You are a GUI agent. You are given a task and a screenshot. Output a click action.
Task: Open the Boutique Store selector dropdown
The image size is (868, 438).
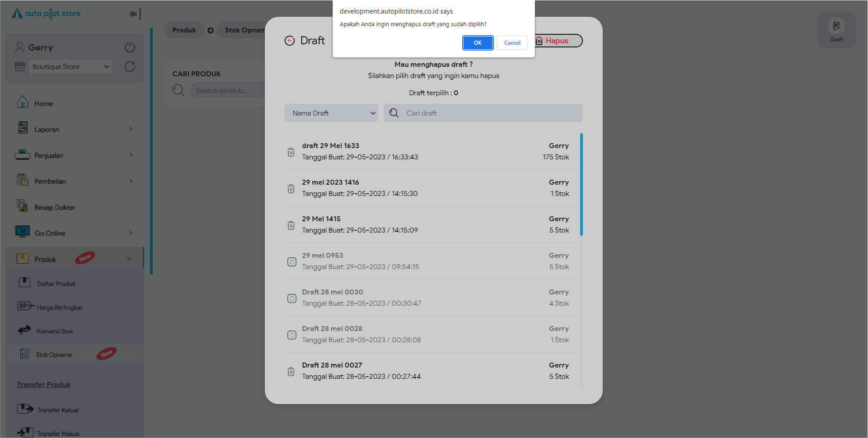[x=70, y=67]
